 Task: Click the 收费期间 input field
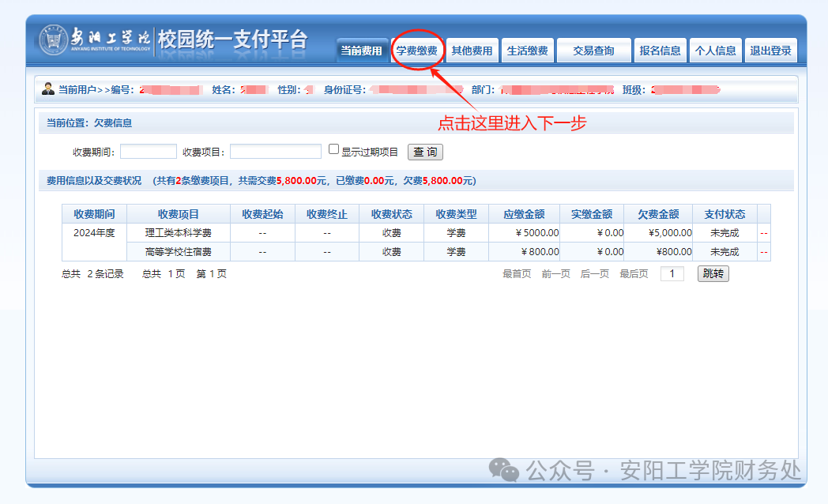(x=149, y=152)
